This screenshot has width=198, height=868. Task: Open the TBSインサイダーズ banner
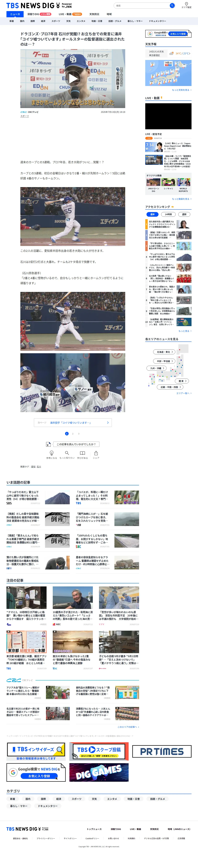click(36, 752)
